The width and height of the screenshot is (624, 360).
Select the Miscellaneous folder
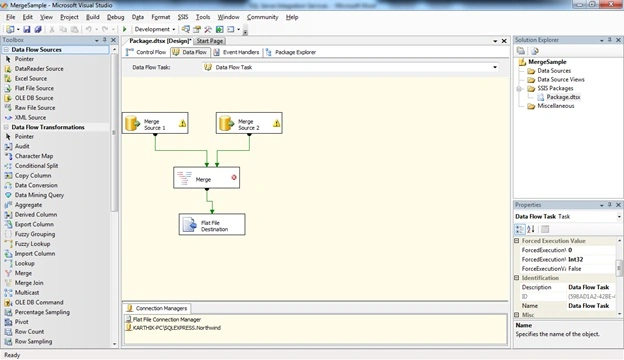(x=556, y=106)
